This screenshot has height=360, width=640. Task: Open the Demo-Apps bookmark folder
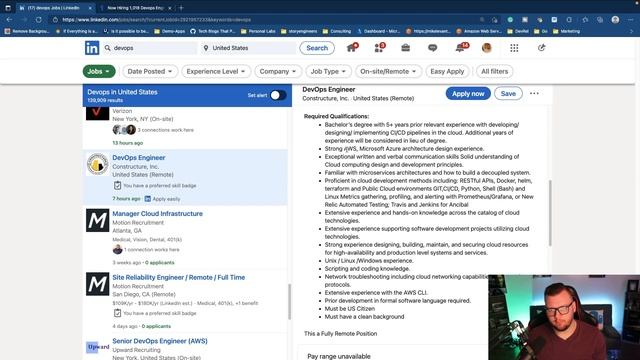(x=170, y=31)
